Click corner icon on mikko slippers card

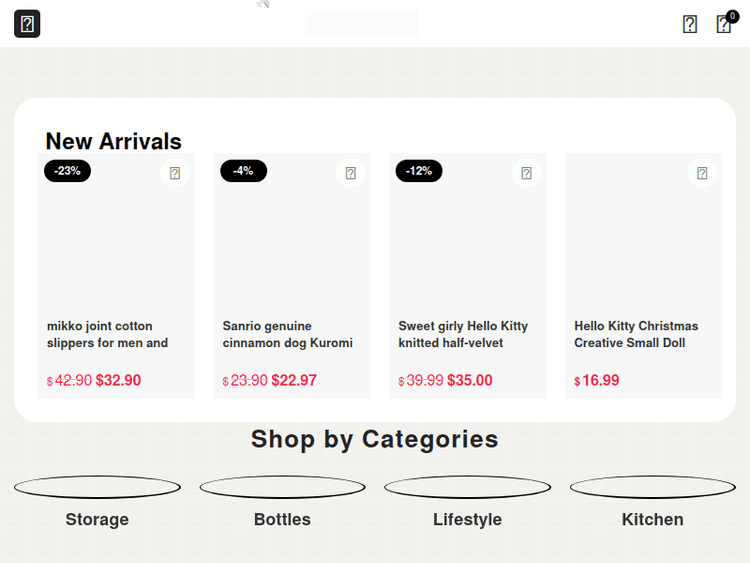pyautogui.click(x=175, y=173)
